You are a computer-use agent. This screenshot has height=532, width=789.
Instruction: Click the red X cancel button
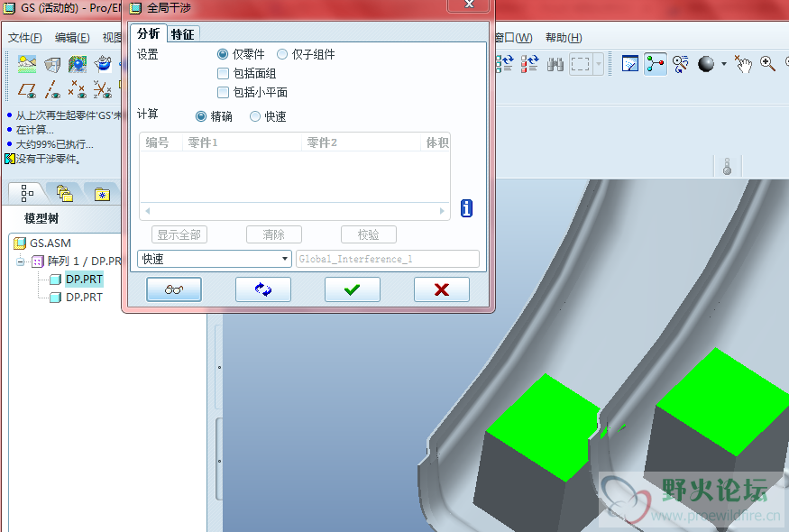pyautogui.click(x=442, y=289)
